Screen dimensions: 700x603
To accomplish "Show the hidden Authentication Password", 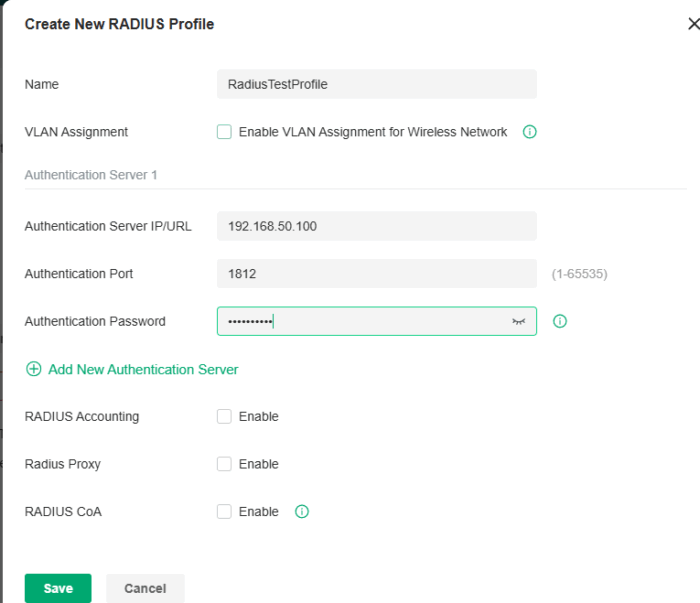I will [x=518, y=321].
